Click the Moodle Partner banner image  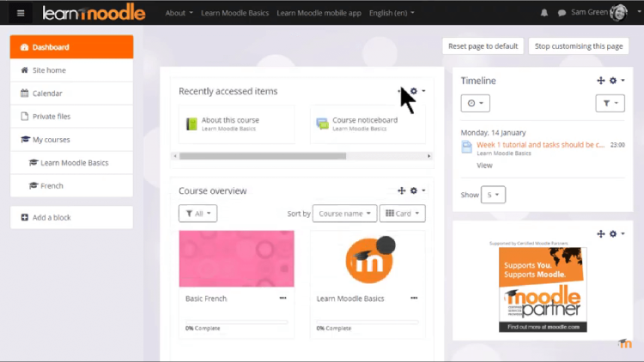click(x=543, y=289)
